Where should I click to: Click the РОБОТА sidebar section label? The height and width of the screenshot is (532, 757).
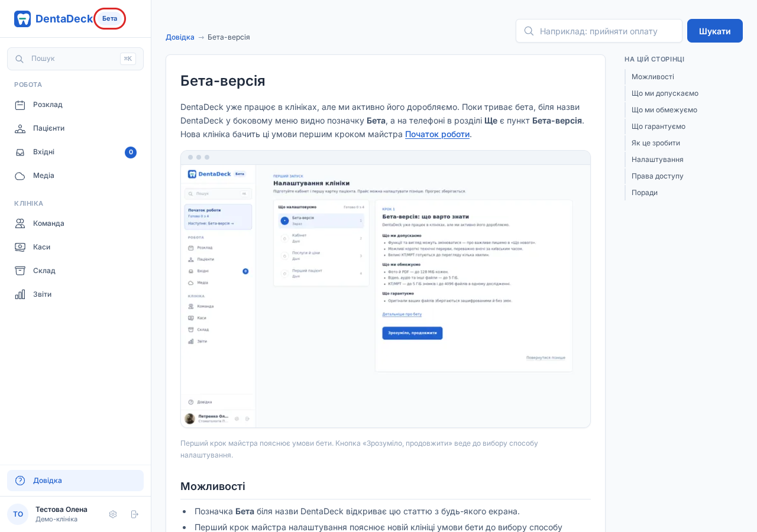(x=28, y=85)
